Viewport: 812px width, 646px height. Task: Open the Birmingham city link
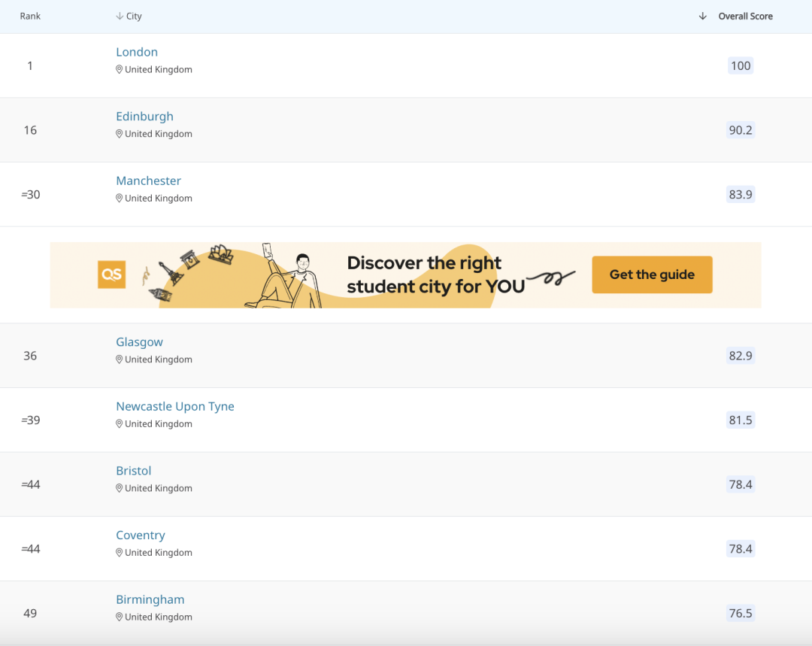[150, 599]
